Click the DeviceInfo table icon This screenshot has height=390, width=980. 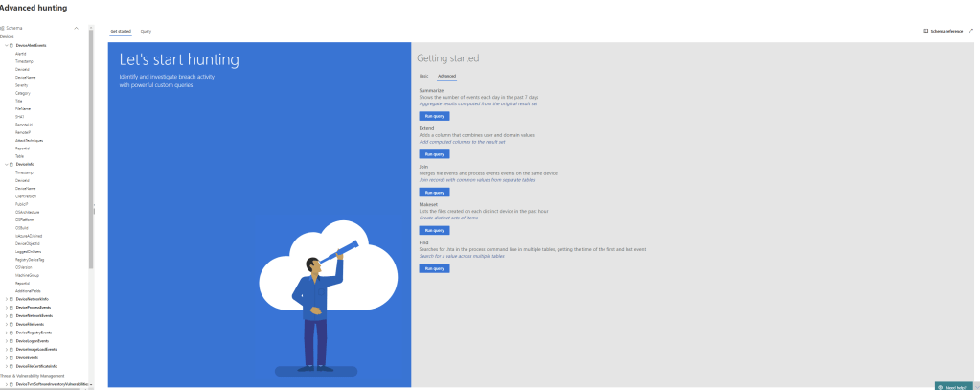coord(11,164)
